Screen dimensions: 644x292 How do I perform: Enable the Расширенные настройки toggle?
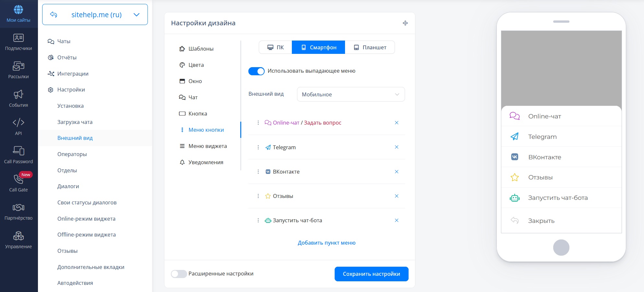[179, 274]
